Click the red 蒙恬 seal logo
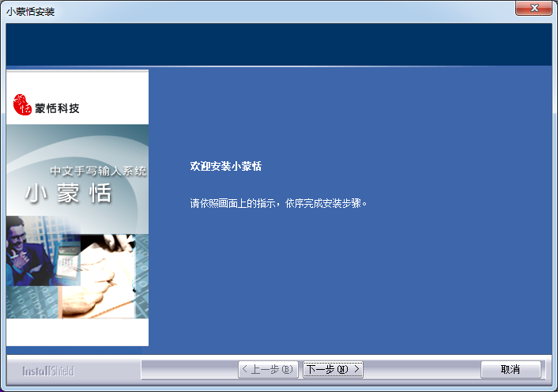558x392 pixels. point(22,104)
